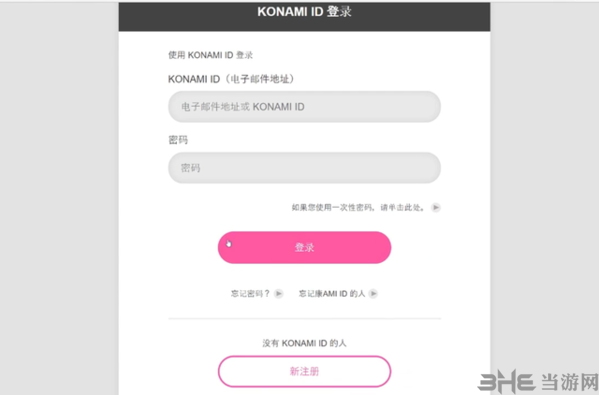Image resolution: width=599 pixels, height=395 pixels.
Task: Click the 3HE watermark logo
Action: [x=506, y=380]
